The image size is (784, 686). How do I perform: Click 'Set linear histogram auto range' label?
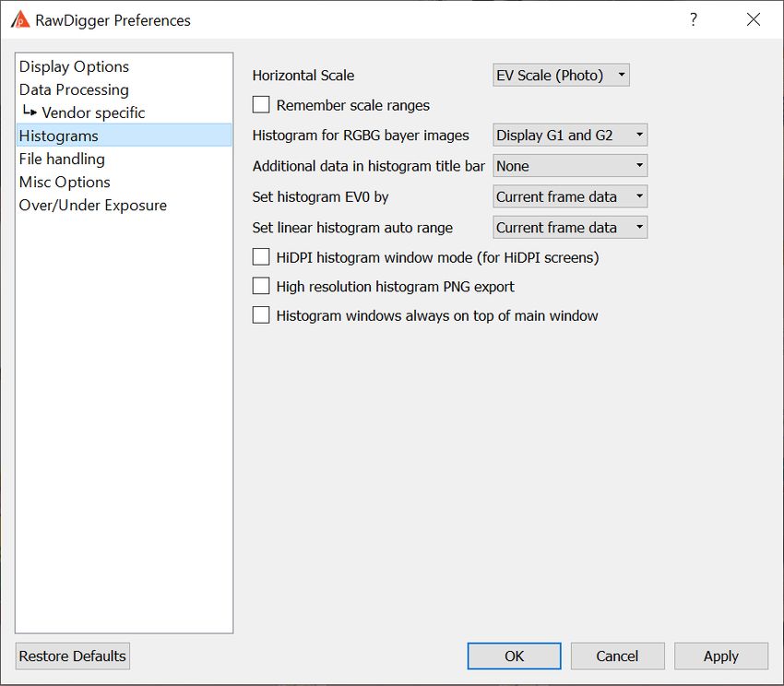pyautogui.click(x=352, y=228)
